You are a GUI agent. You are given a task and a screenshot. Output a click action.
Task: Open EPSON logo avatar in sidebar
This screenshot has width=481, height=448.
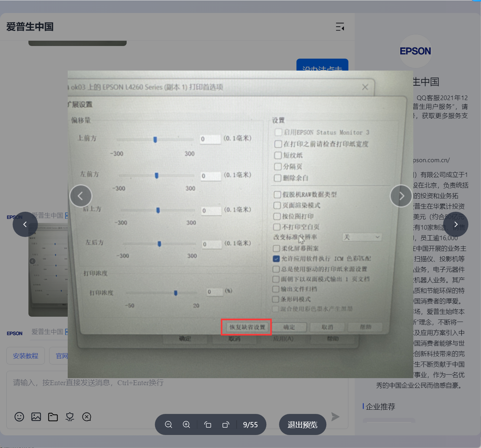click(415, 51)
